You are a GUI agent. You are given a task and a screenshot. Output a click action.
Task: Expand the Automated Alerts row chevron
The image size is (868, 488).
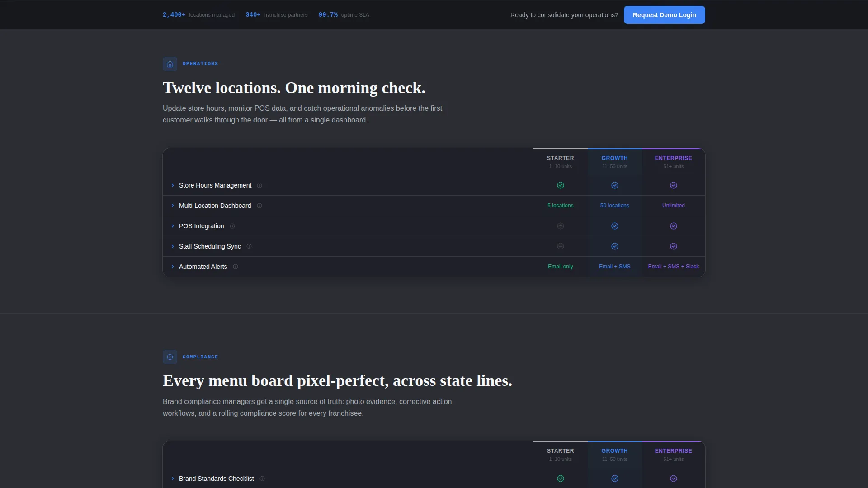click(173, 267)
